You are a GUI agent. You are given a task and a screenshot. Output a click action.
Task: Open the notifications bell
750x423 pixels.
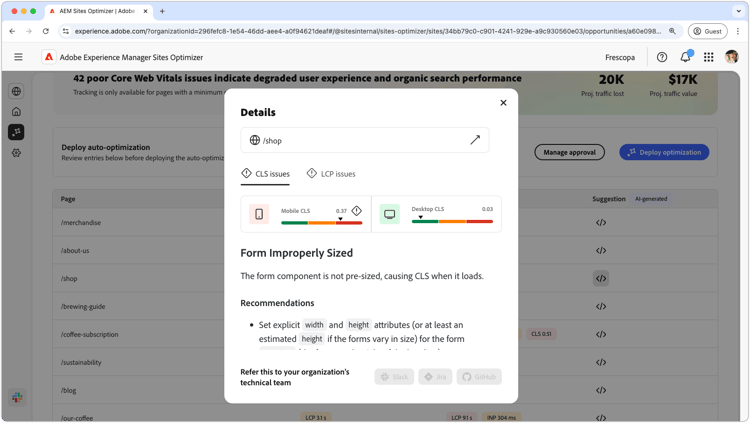(x=685, y=57)
